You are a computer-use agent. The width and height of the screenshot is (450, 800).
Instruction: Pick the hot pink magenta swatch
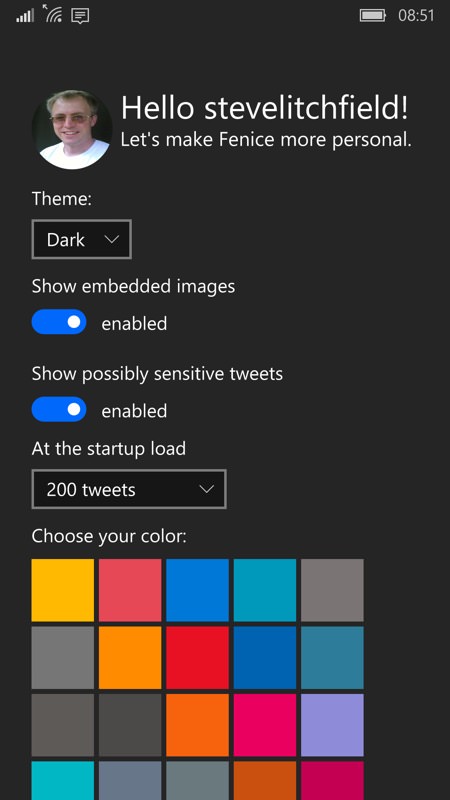click(265, 725)
